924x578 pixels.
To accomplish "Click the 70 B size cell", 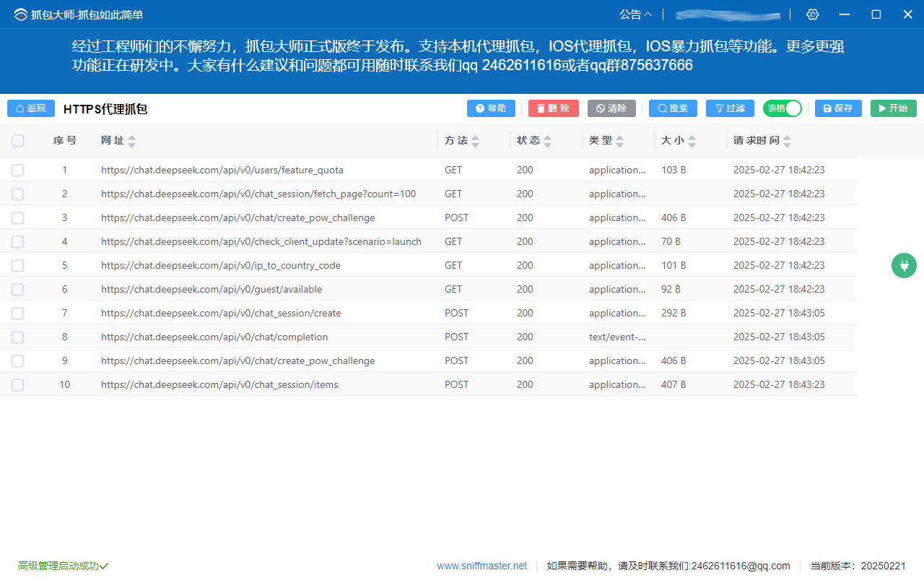I will (x=671, y=242).
